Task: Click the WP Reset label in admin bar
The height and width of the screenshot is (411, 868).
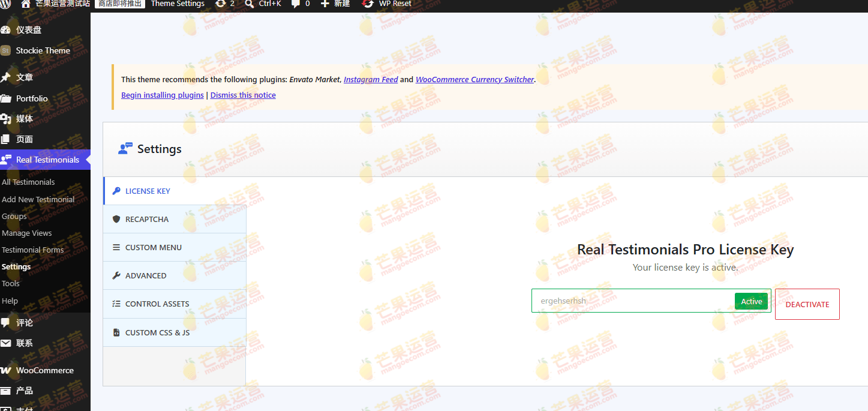Action: (395, 4)
